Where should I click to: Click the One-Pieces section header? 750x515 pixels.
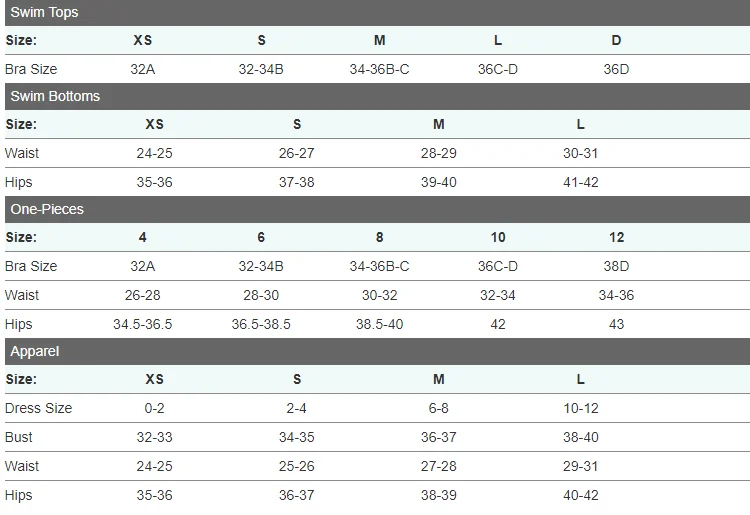click(377, 209)
